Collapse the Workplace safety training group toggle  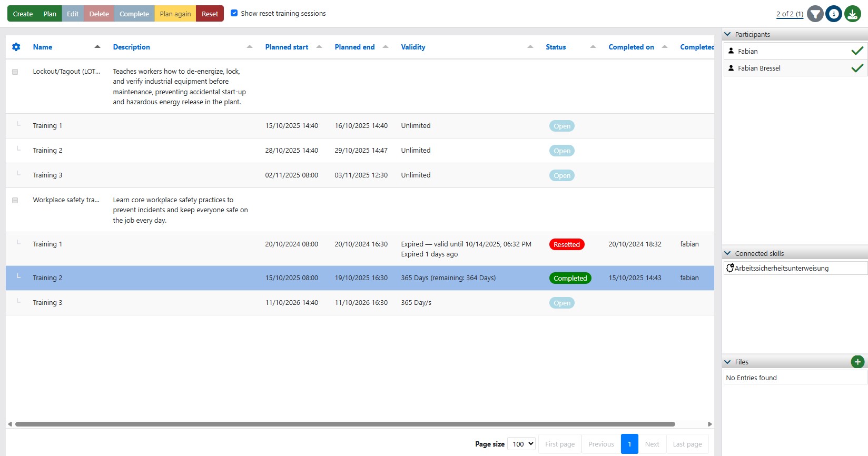point(15,200)
